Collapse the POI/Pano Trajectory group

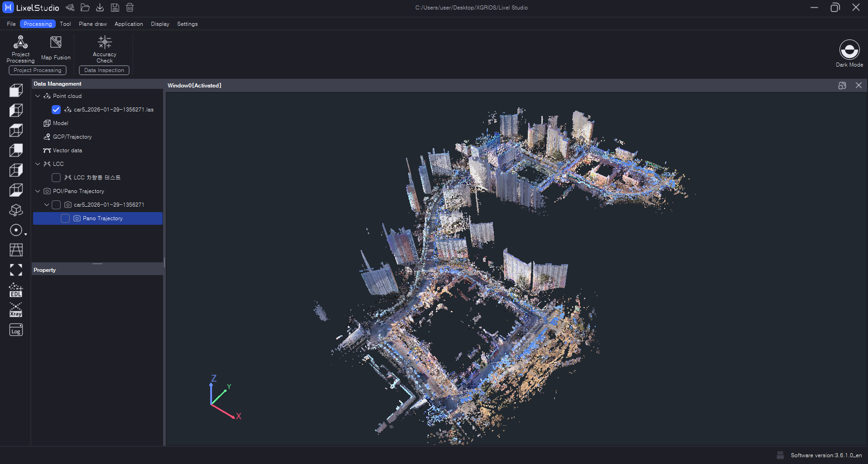[x=38, y=191]
